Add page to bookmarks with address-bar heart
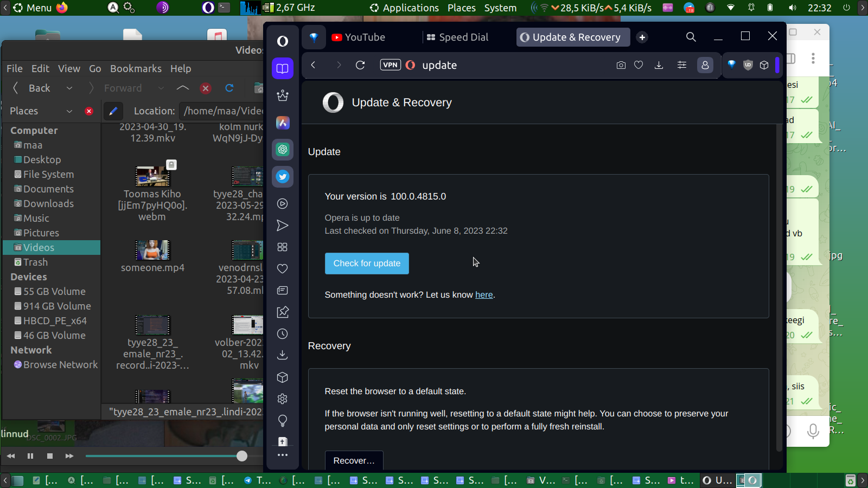868x488 pixels. pyautogui.click(x=639, y=65)
